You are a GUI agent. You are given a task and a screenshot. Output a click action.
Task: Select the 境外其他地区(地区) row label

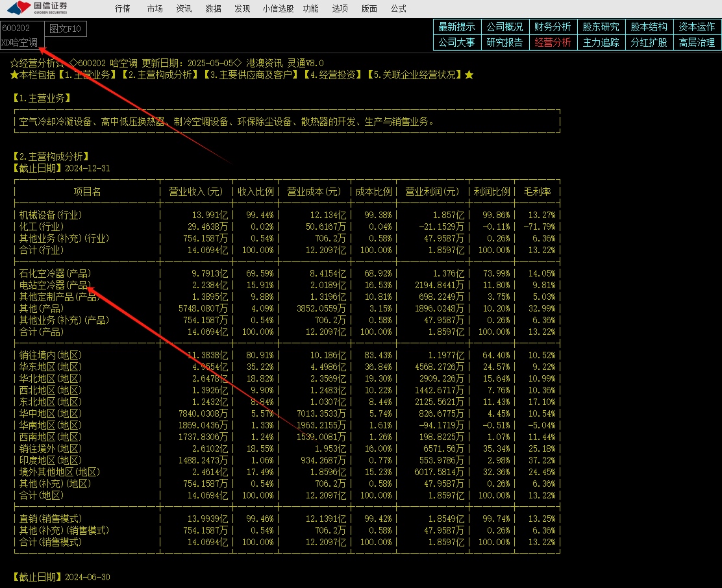(x=60, y=472)
